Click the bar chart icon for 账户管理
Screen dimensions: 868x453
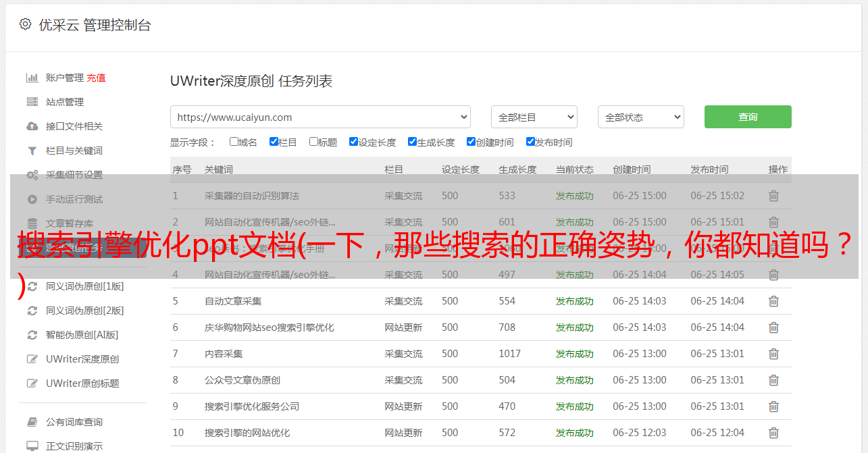click(x=32, y=78)
